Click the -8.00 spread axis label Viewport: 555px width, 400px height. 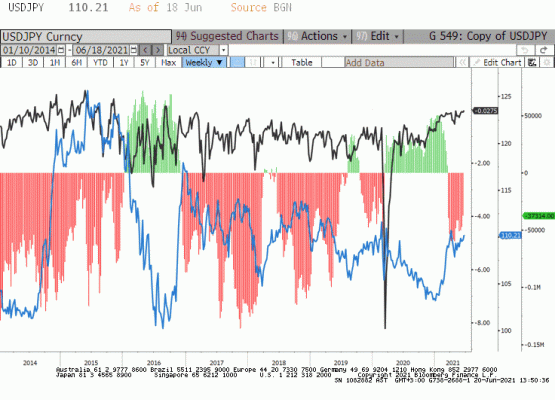pos(482,323)
